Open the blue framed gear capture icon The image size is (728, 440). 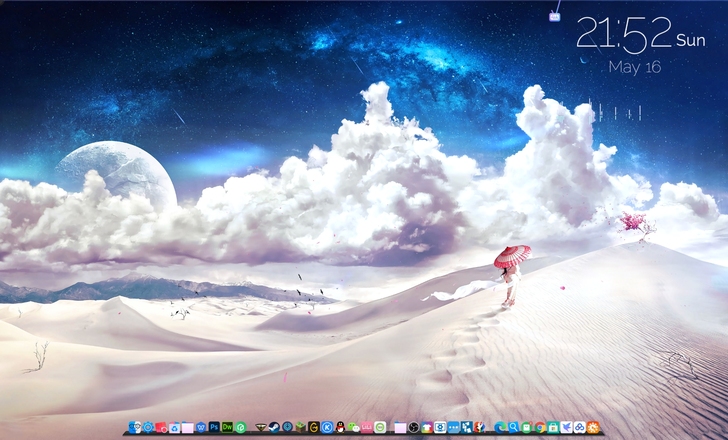point(440,427)
